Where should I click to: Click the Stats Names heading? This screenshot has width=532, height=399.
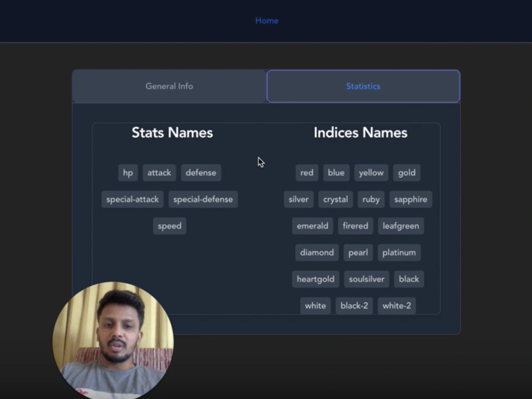point(172,132)
